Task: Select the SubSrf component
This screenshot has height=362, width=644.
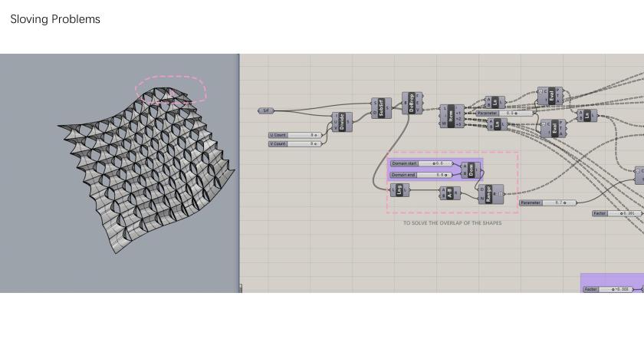Action: (x=379, y=108)
